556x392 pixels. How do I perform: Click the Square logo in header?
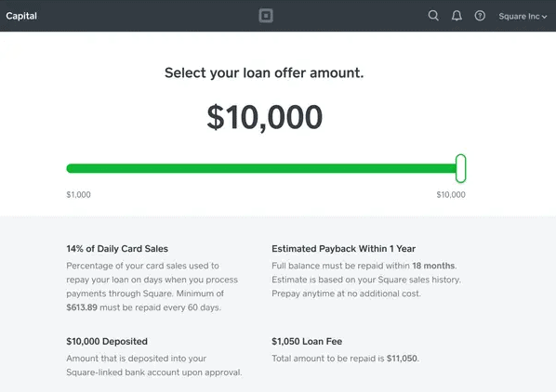click(266, 16)
